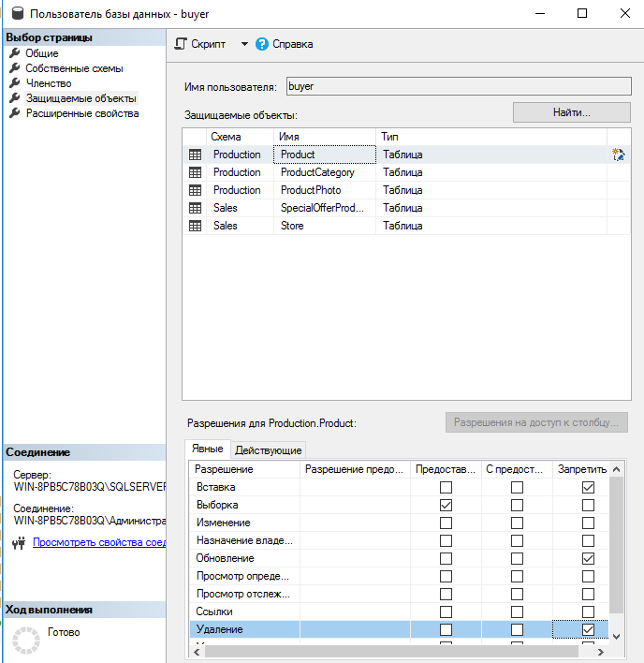Check Предоставить for the Изменение permission

click(446, 523)
